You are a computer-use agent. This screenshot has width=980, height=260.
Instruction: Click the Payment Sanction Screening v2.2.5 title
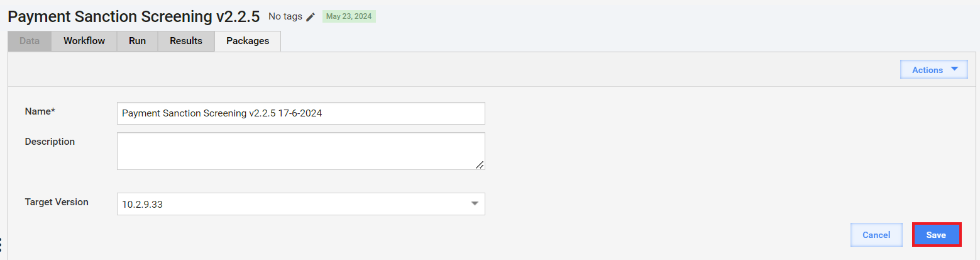(134, 16)
